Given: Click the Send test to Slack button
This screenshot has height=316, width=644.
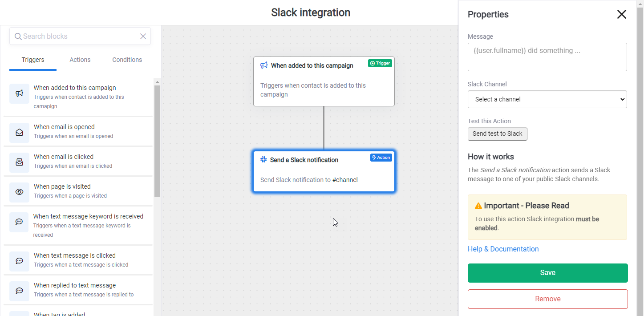Looking at the screenshot, I should coord(497,134).
